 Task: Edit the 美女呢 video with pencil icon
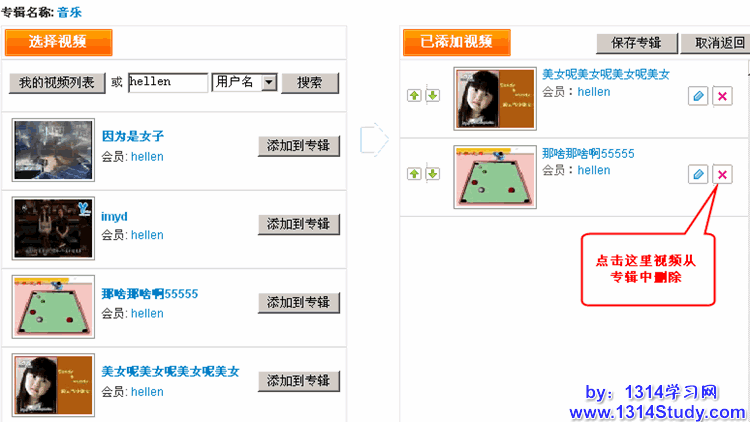698,96
